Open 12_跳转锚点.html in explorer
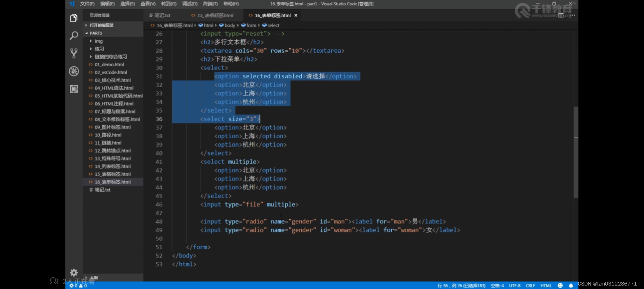Image resolution: width=644 pixels, height=289 pixels. pyautogui.click(x=113, y=151)
